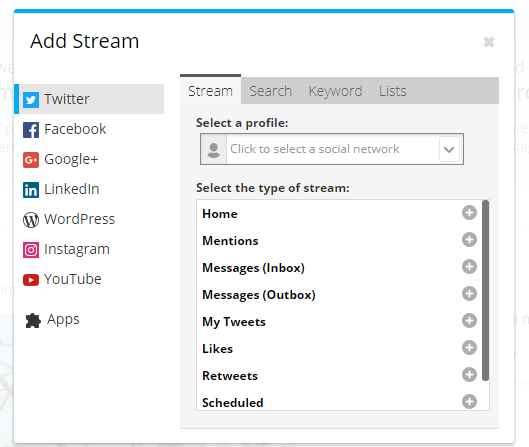Select Messages (Outbox) stream type text
Screen dimensions: 529x447
[x=259, y=295]
